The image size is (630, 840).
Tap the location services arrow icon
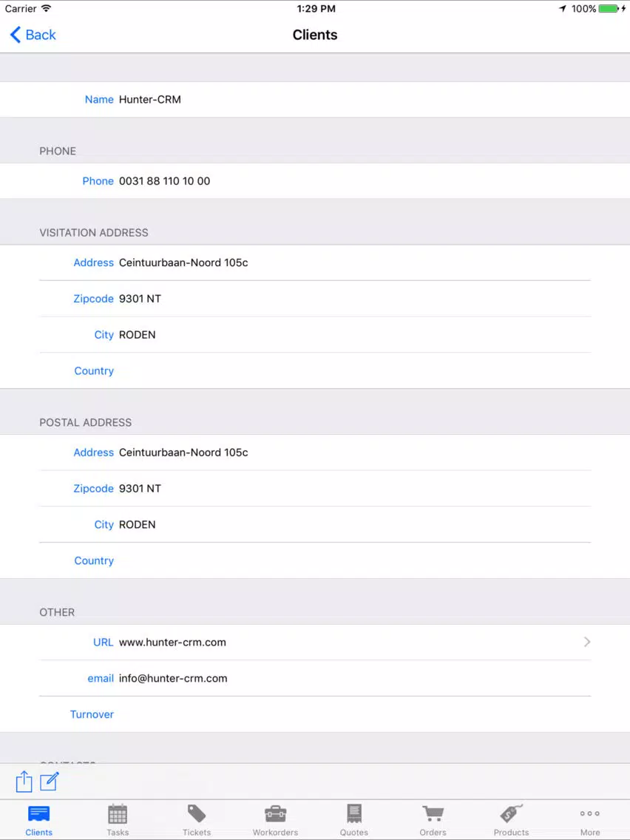(x=563, y=9)
